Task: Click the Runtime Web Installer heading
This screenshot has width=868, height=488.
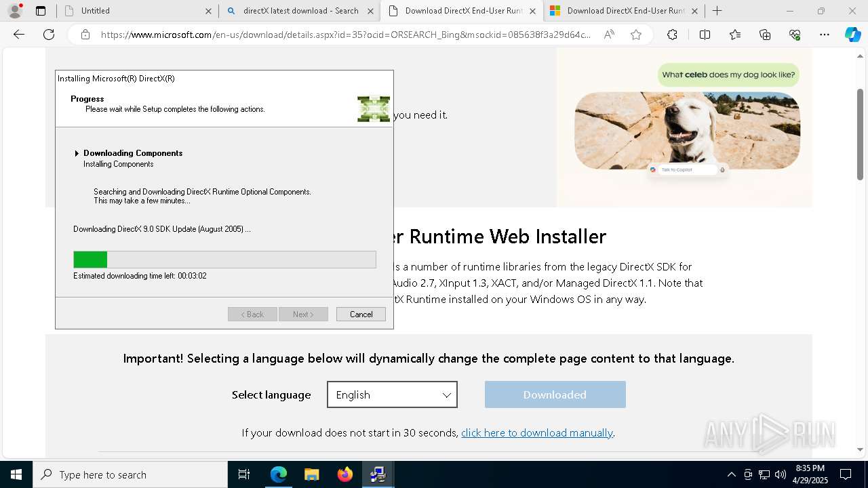Action: click(x=500, y=237)
